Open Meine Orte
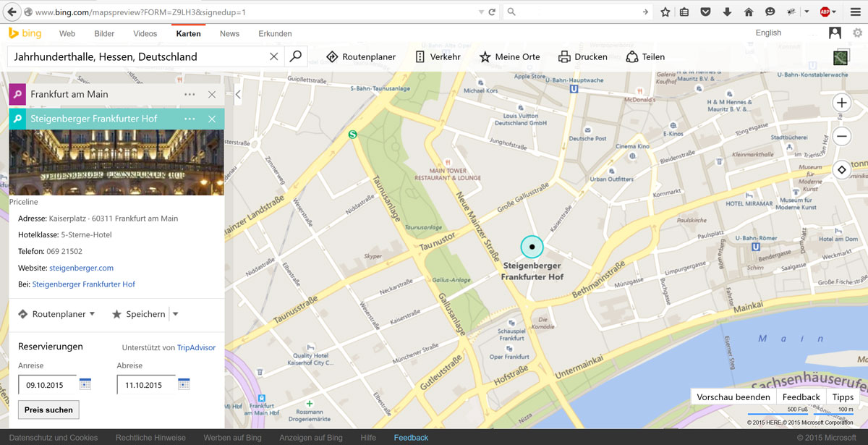 pyautogui.click(x=509, y=56)
